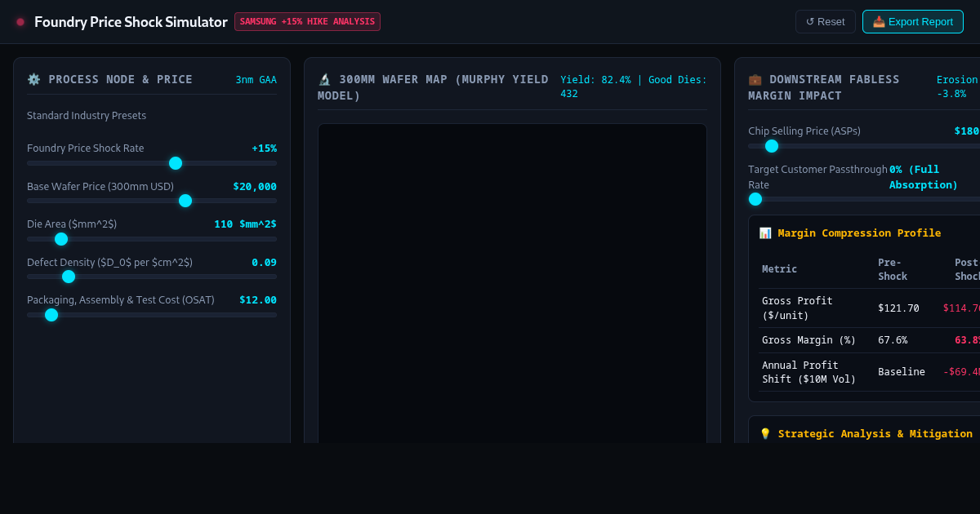Click the briefcase icon in Downstream Fabless header
Screen dimensions: 980x514
coord(755,79)
